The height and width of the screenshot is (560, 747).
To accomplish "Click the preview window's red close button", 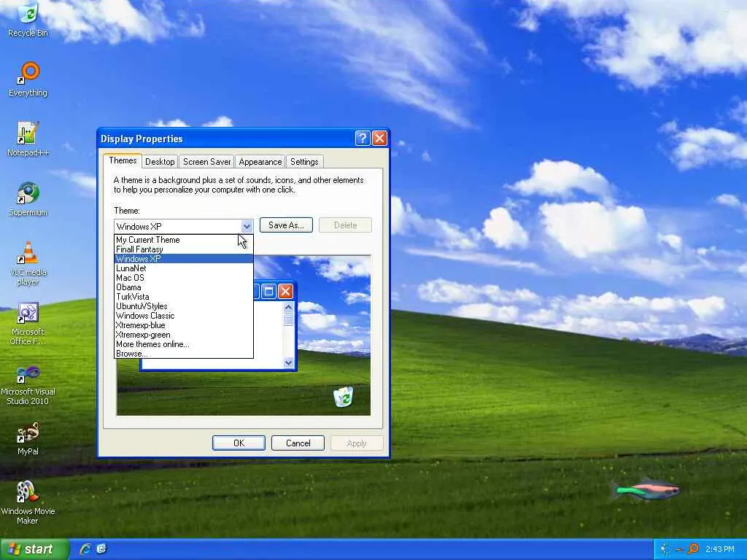I will (x=285, y=292).
